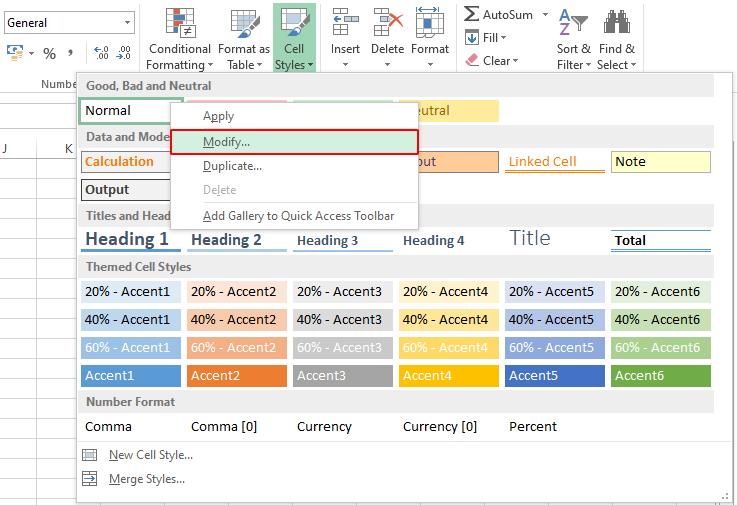
Task: Click Increase Decimal icon
Action: 102,53
